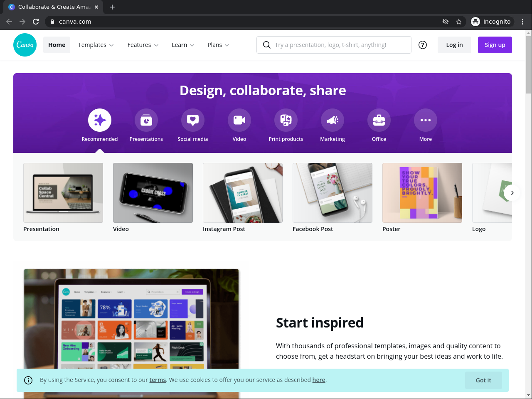Expand the Templates dropdown menu
The height and width of the screenshot is (399, 532).
tap(96, 45)
